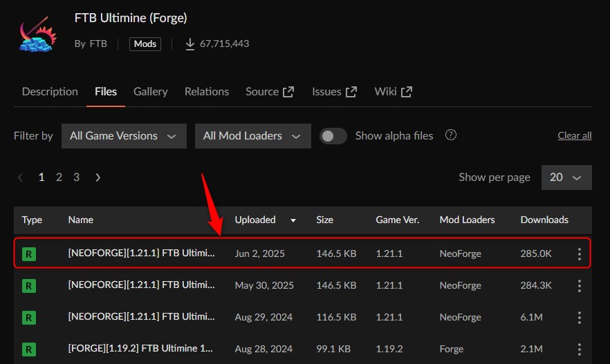Image resolution: width=610 pixels, height=364 pixels.
Task: Click the Forge mod loader cell
Action: point(451,349)
